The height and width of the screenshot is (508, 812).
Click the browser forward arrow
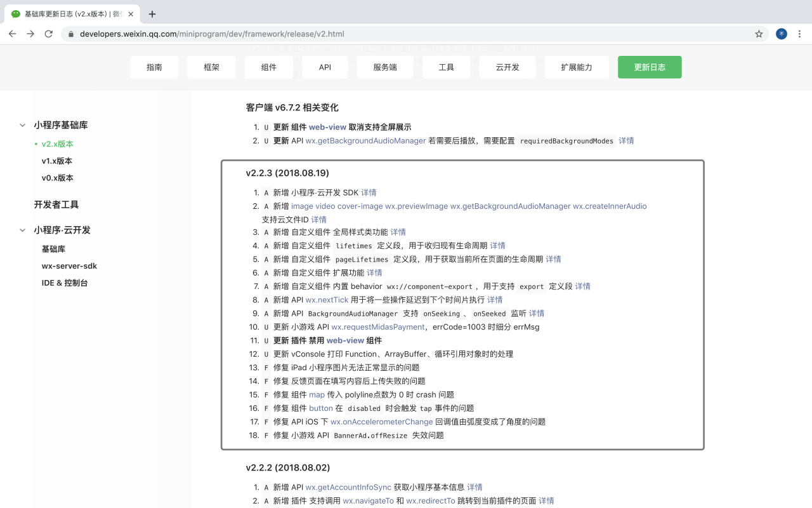pos(30,34)
